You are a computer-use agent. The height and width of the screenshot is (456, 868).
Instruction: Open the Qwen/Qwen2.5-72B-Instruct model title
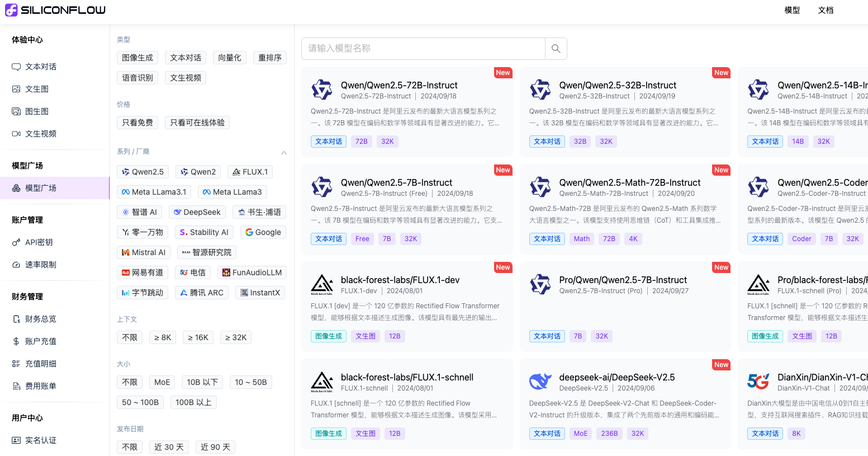[x=399, y=85]
